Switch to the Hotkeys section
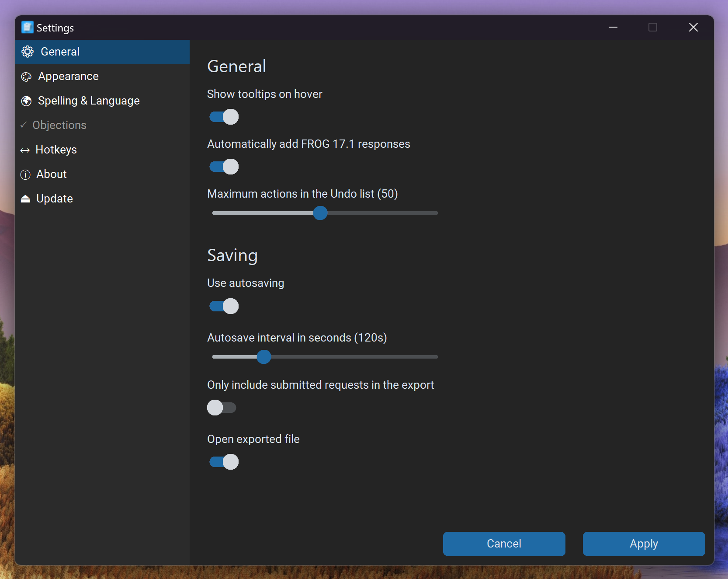Image resolution: width=728 pixels, height=579 pixels. (56, 150)
